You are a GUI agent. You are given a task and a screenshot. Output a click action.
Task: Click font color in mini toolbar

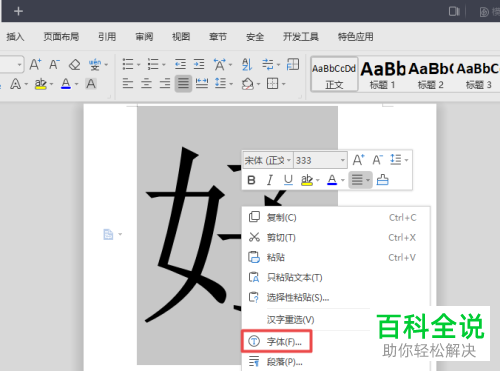[332, 180]
